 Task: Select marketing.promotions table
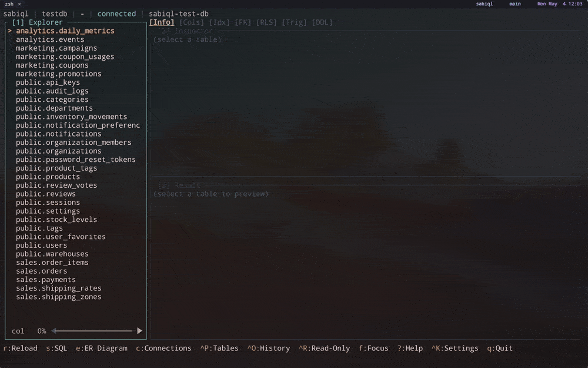coord(58,74)
